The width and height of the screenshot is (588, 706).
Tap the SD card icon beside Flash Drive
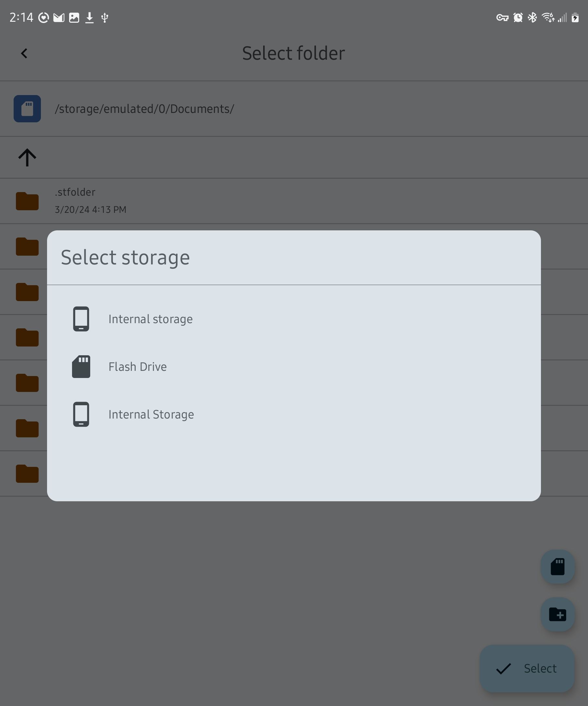(81, 367)
